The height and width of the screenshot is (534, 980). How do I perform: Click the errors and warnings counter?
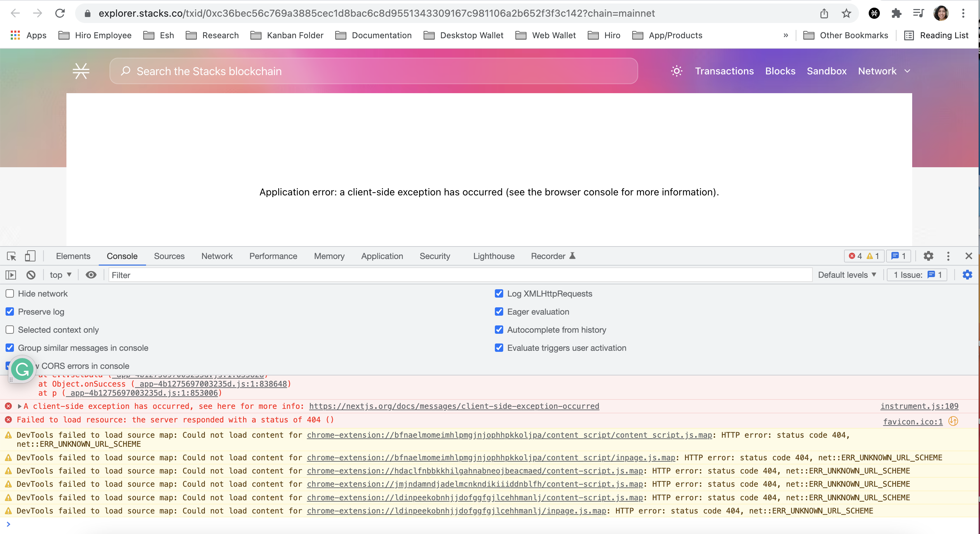point(864,256)
